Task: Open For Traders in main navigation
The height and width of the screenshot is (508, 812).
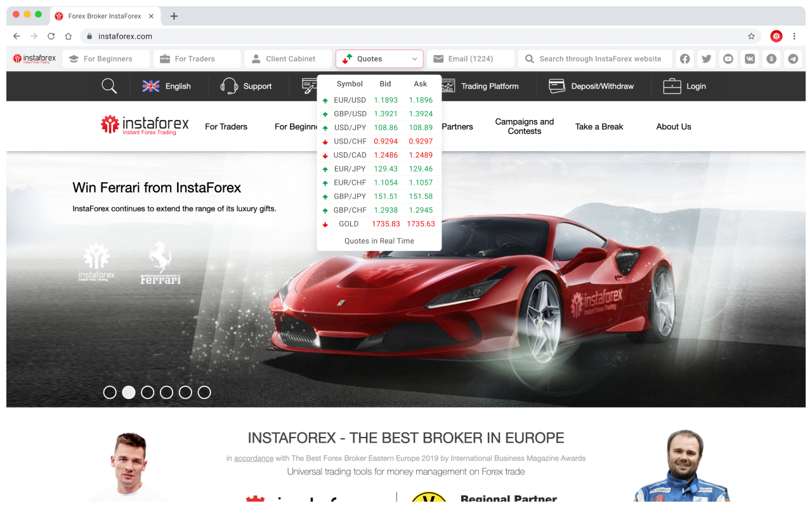Action: click(x=226, y=126)
